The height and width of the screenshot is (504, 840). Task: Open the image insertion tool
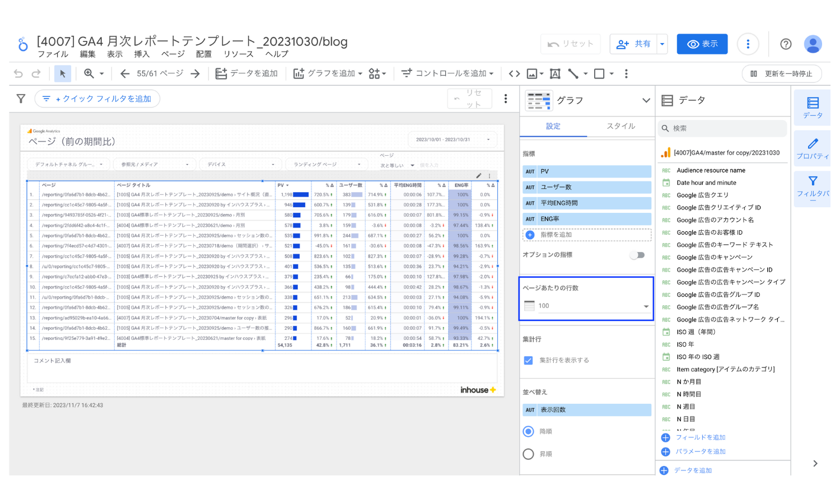pos(531,73)
